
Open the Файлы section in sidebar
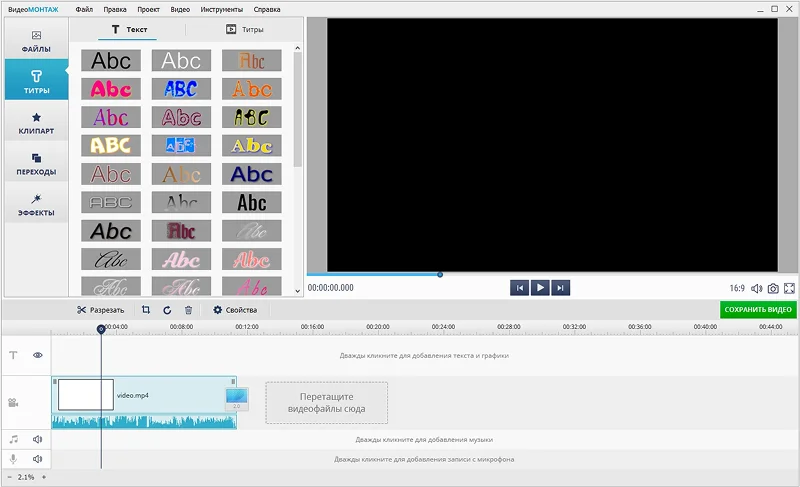tap(36, 41)
